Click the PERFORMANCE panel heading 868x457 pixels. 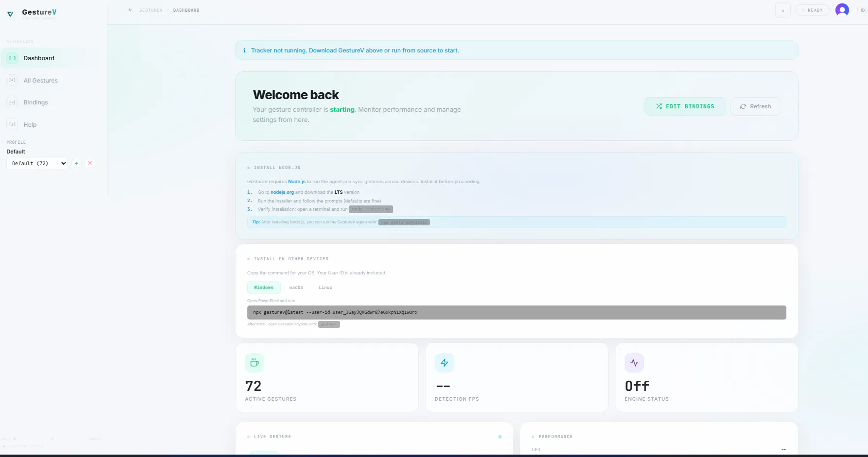[556, 437]
